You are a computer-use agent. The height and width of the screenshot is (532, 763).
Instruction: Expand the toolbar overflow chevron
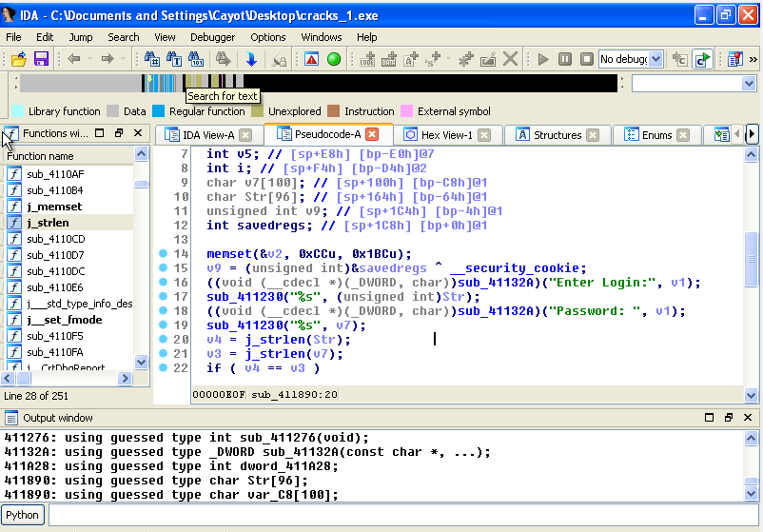point(753,59)
